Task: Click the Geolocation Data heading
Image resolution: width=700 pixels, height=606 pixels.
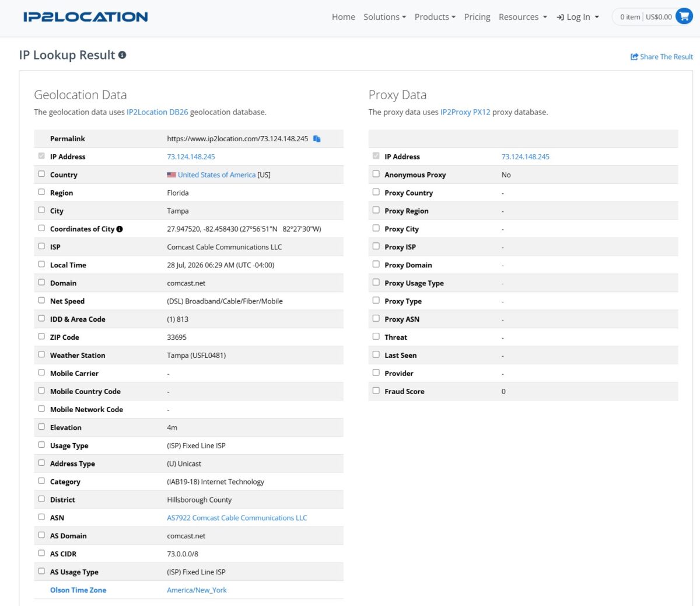Action: point(80,95)
